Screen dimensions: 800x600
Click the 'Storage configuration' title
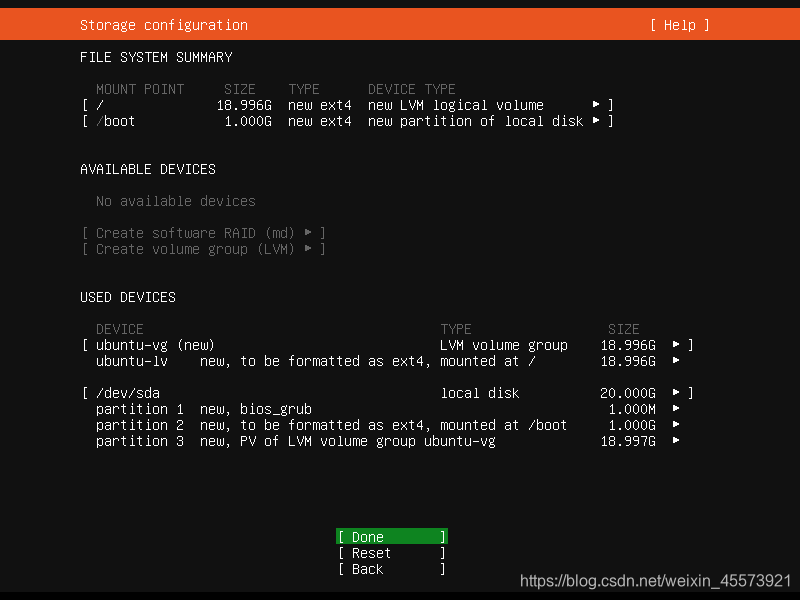tap(164, 25)
